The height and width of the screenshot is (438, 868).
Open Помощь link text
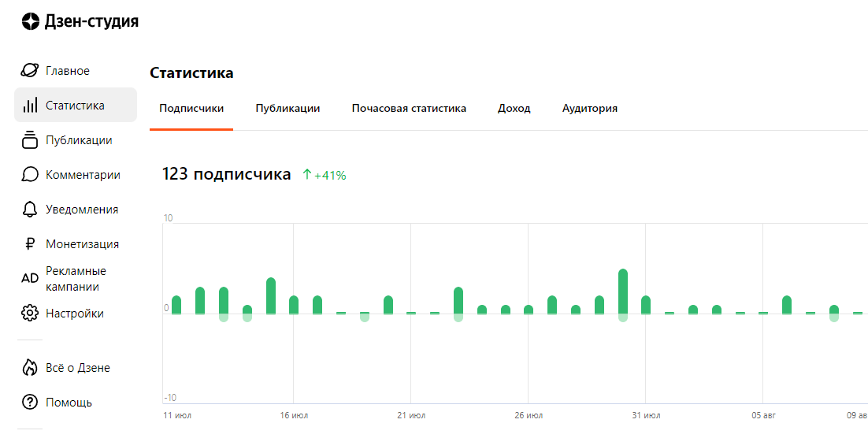pos(69,403)
